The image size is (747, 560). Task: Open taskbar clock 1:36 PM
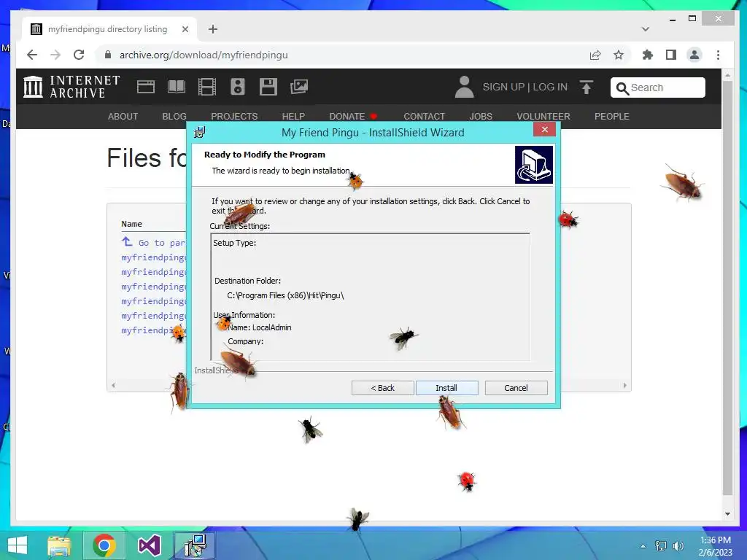point(715,545)
